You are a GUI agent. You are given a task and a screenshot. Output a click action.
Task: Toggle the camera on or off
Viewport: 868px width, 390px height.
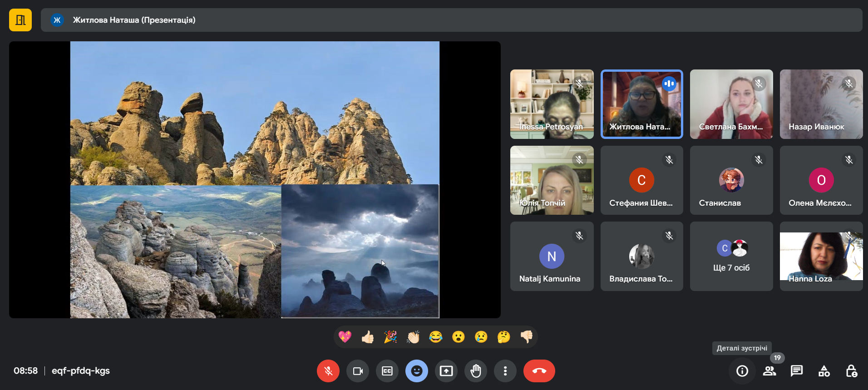tap(358, 371)
